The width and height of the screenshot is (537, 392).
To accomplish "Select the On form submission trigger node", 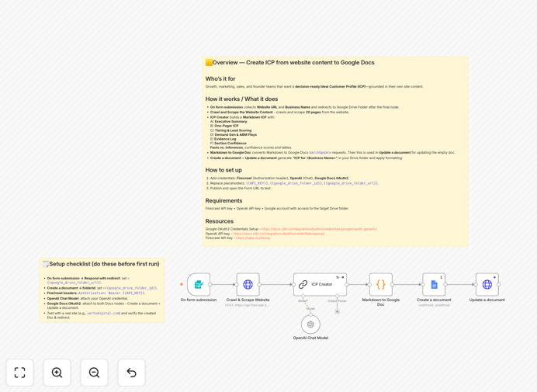I will 199,284.
